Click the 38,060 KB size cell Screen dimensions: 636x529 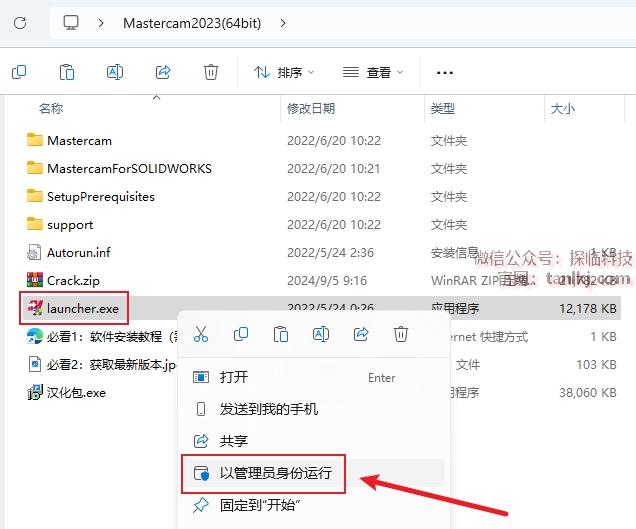pyautogui.click(x=588, y=393)
